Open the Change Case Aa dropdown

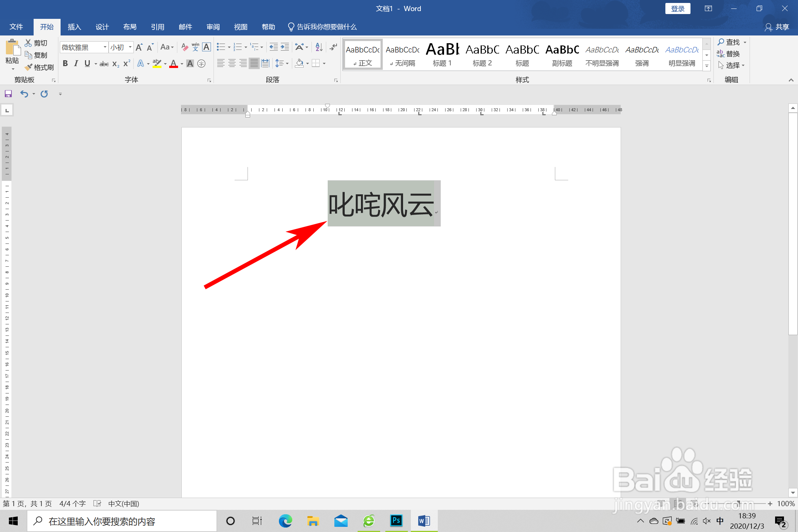[167, 47]
